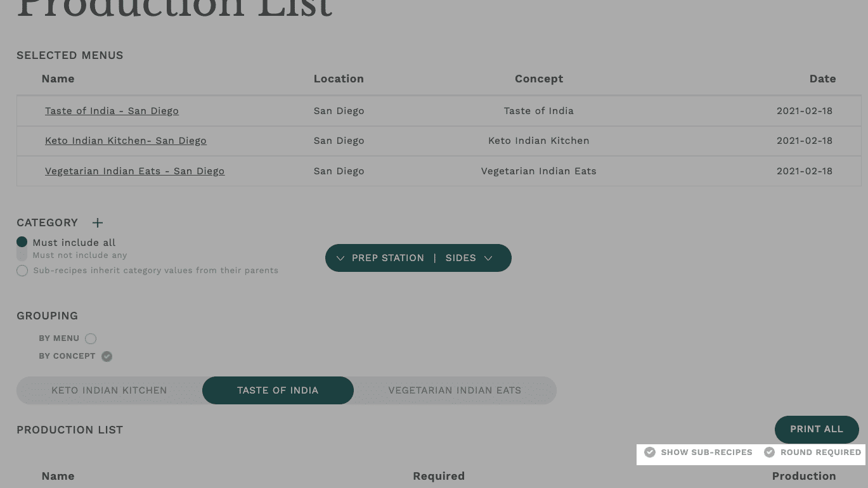Expand the Prep Station chevron in the pill

(x=340, y=258)
